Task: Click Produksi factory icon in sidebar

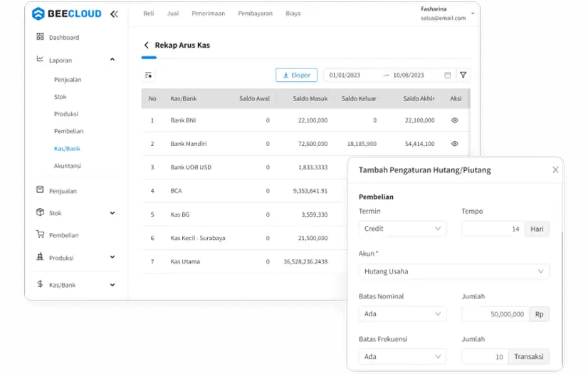Action: tap(40, 257)
